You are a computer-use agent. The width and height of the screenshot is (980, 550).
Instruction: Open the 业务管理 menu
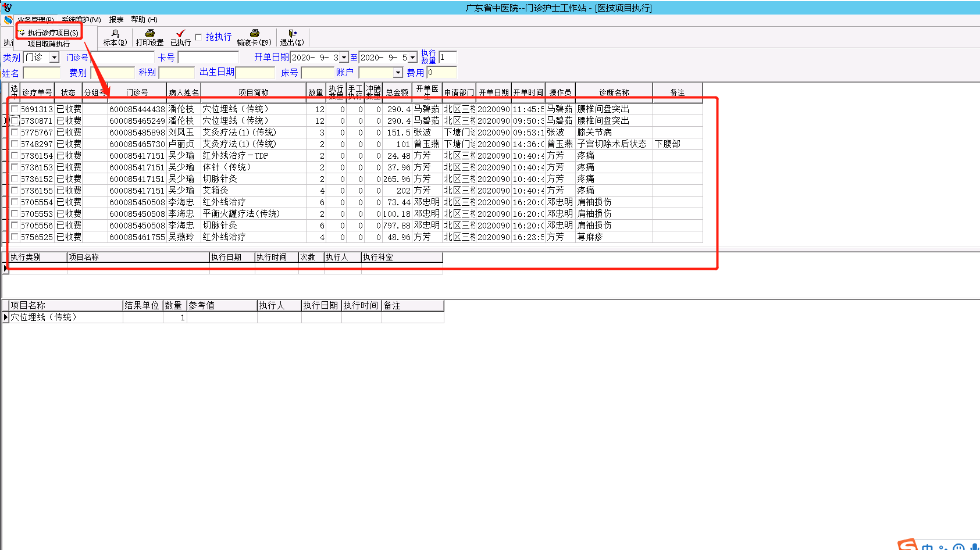35,20
